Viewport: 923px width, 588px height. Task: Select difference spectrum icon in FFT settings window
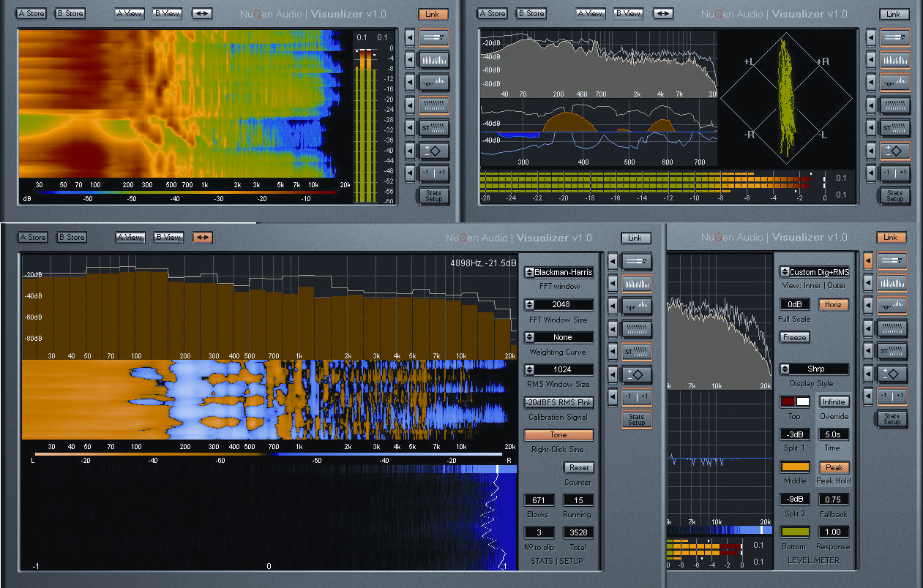(637, 306)
